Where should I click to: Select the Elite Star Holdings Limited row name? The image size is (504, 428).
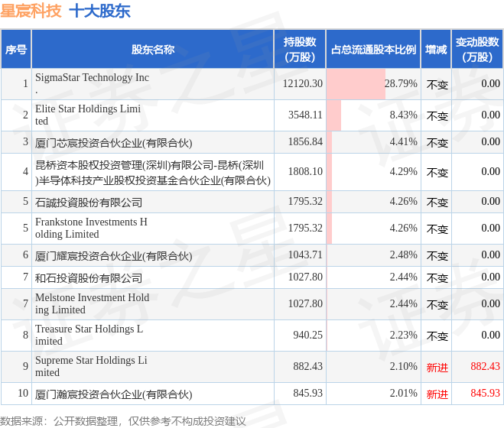(x=88, y=115)
